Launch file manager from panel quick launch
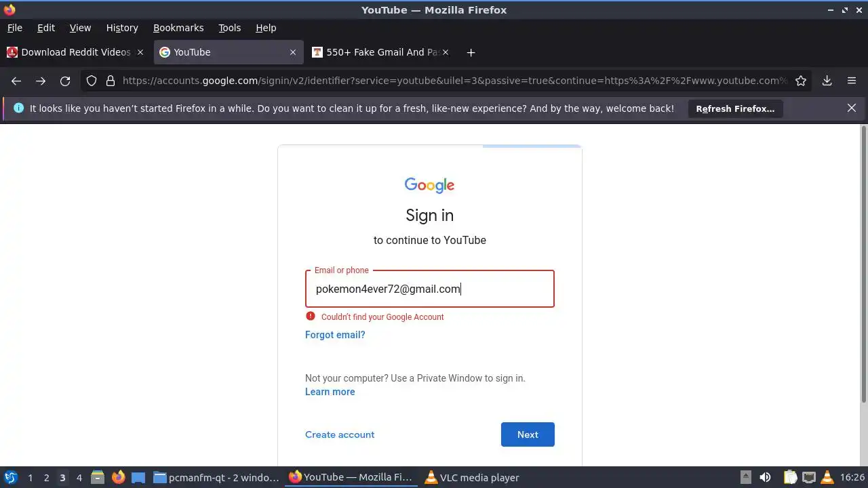The width and height of the screenshot is (868, 488). coord(98,477)
